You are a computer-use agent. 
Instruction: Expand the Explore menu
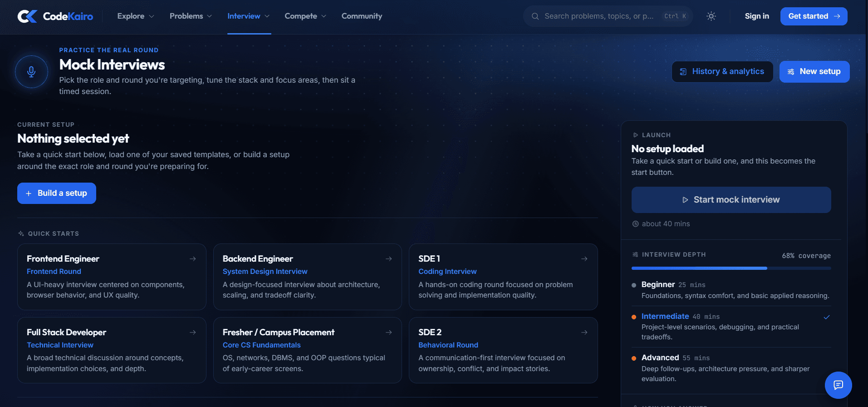click(136, 16)
